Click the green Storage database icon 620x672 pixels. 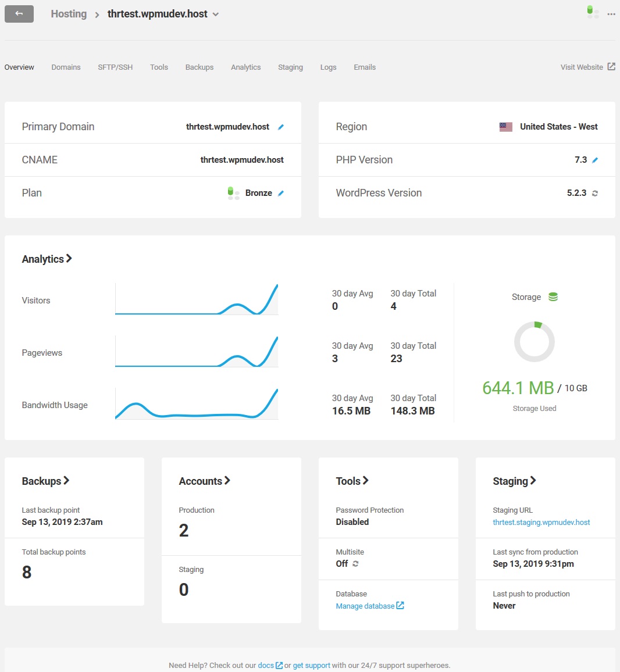pos(553,296)
